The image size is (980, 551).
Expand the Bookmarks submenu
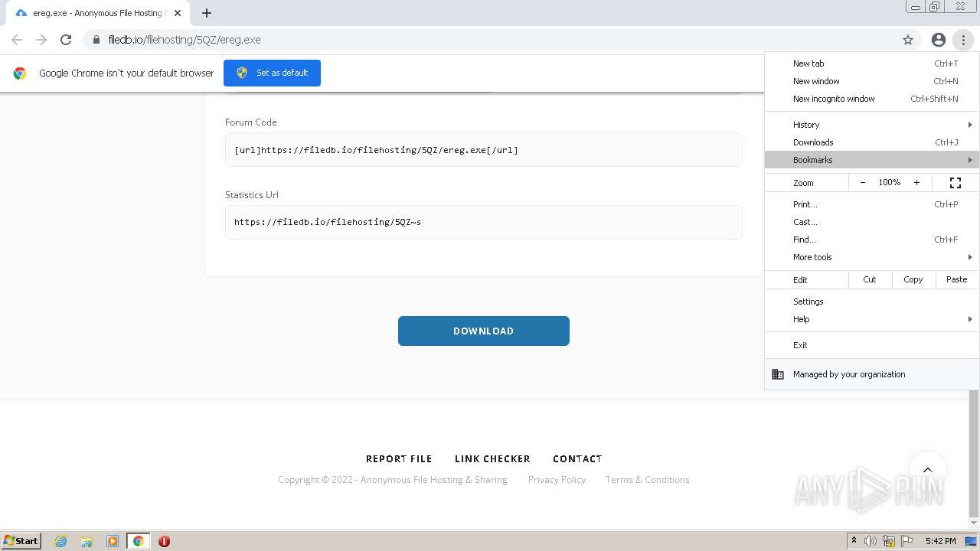872,160
